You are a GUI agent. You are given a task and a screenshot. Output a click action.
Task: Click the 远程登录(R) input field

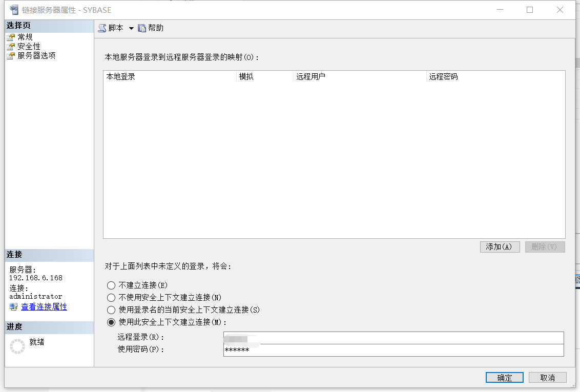[393, 338]
